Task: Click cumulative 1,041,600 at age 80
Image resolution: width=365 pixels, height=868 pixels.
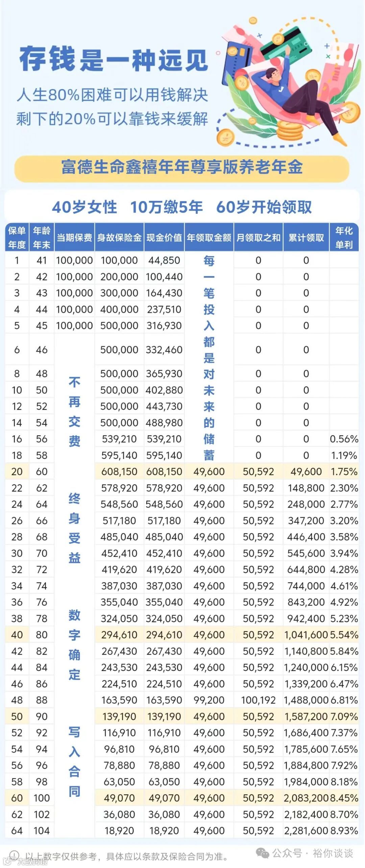Action: 306,635
